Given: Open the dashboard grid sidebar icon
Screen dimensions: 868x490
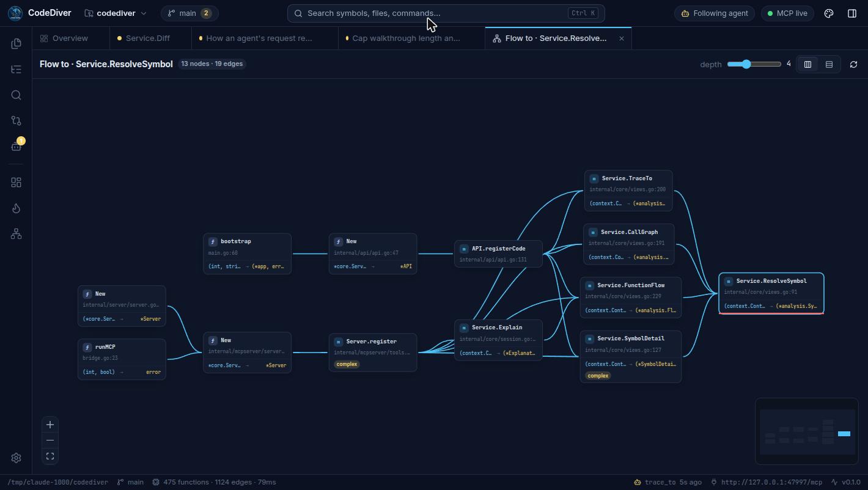Looking at the screenshot, I should pyautogui.click(x=17, y=183).
